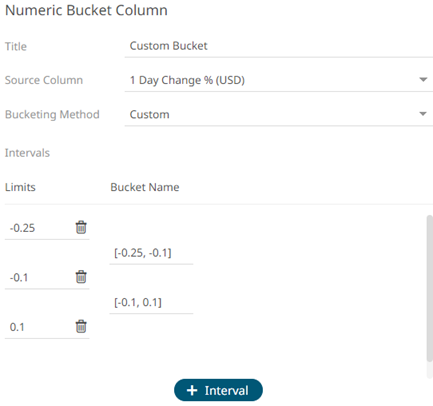Edit bucket name [-0.1, 0.1]
Image resolution: width=433 pixels, height=406 pixels.
click(151, 302)
